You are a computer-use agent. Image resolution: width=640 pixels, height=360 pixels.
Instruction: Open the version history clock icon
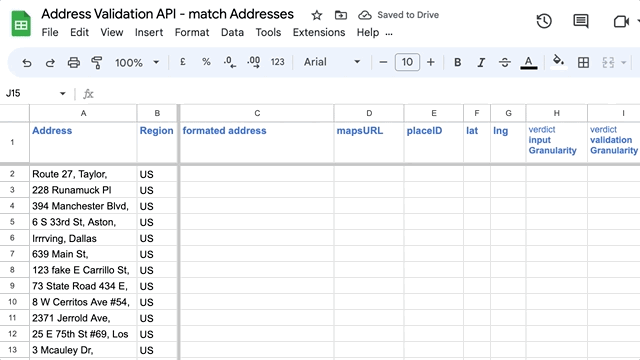[x=544, y=21]
